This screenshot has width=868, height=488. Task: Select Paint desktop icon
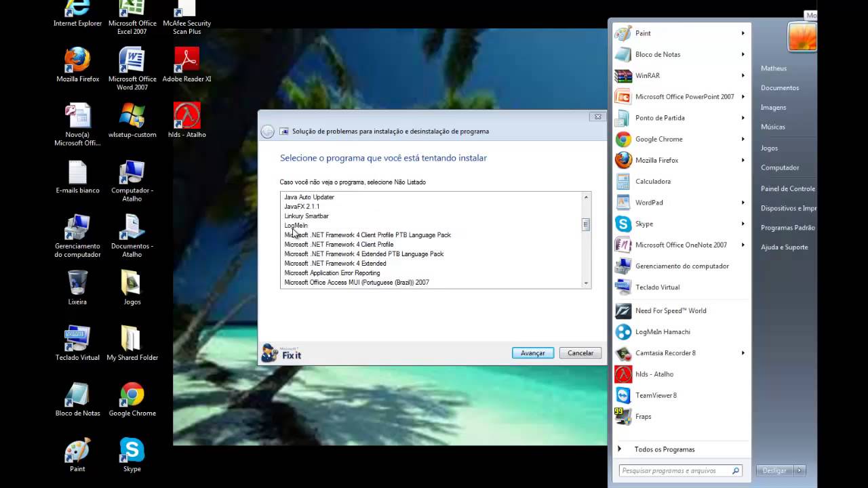[77, 455]
